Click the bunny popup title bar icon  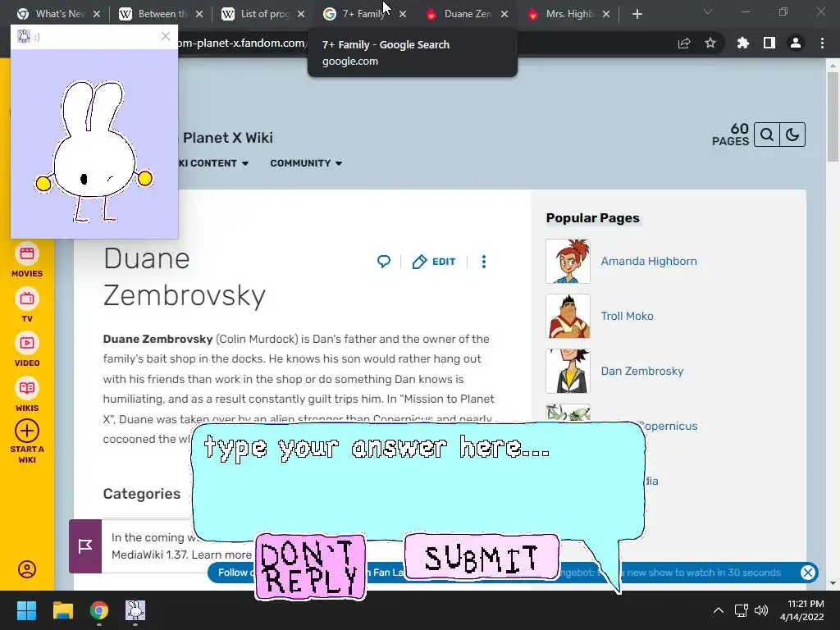(24, 36)
